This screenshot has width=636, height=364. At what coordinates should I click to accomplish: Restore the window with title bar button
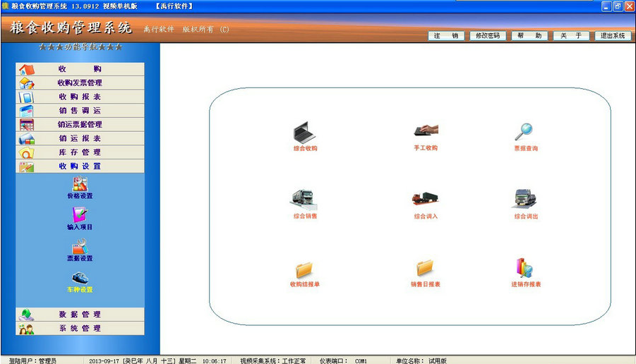tap(618, 6)
